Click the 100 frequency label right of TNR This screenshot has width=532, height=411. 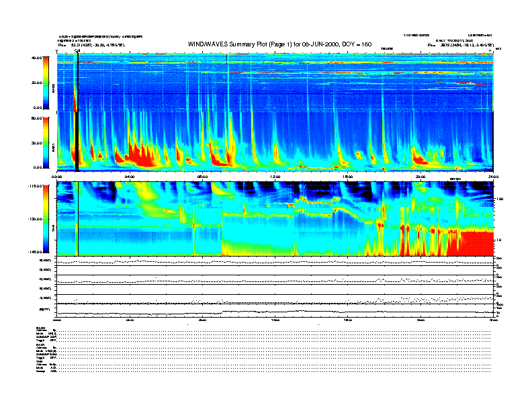tap(500, 199)
